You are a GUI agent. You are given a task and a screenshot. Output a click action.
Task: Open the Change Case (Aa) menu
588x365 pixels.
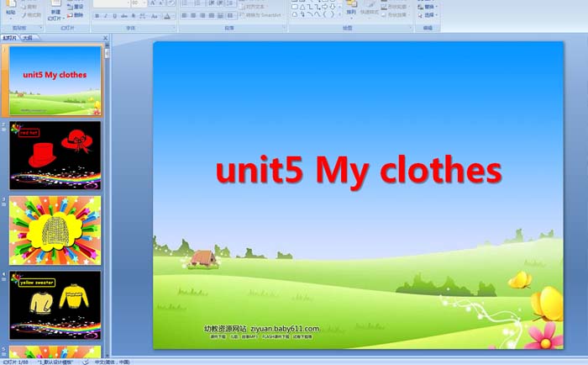155,16
